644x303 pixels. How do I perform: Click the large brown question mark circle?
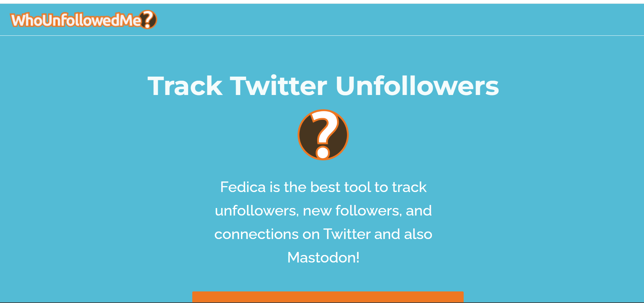(323, 135)
